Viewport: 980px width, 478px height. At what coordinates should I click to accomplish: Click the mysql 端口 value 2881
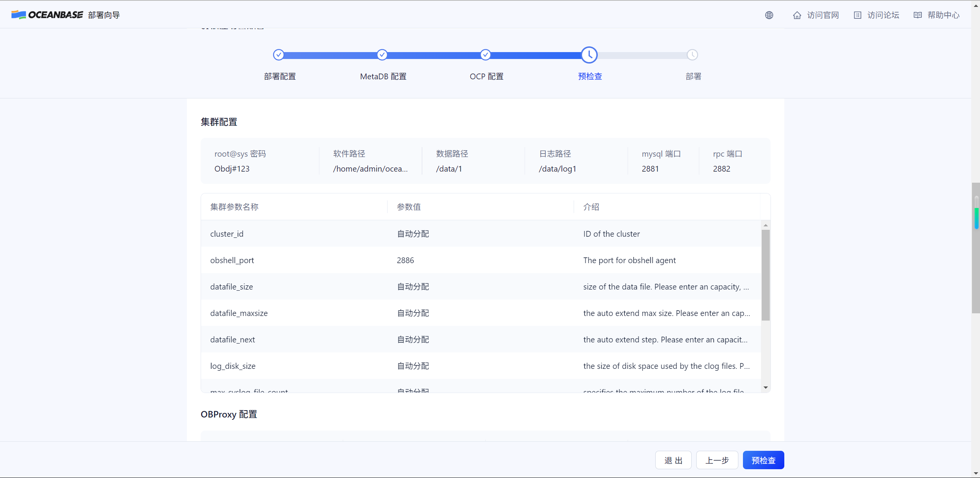click(650, 169)
